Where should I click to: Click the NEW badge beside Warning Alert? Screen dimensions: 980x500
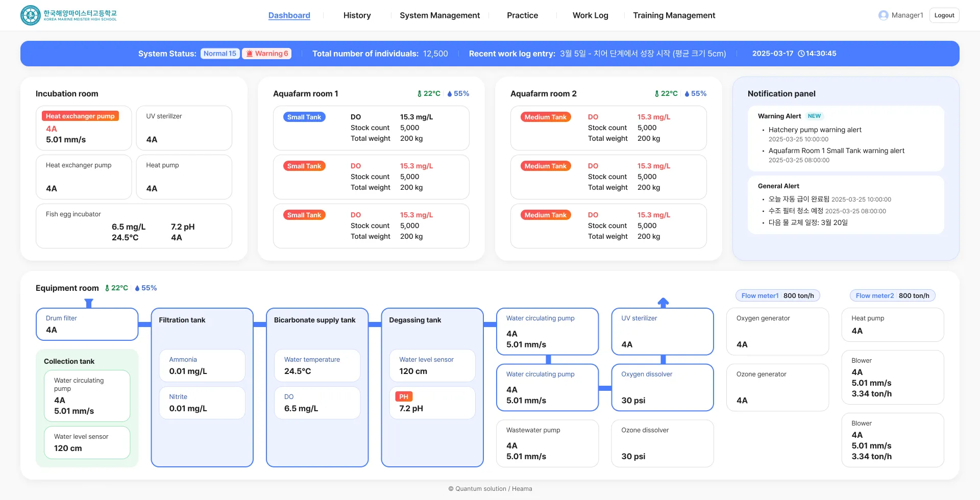[x=814, y=116]
